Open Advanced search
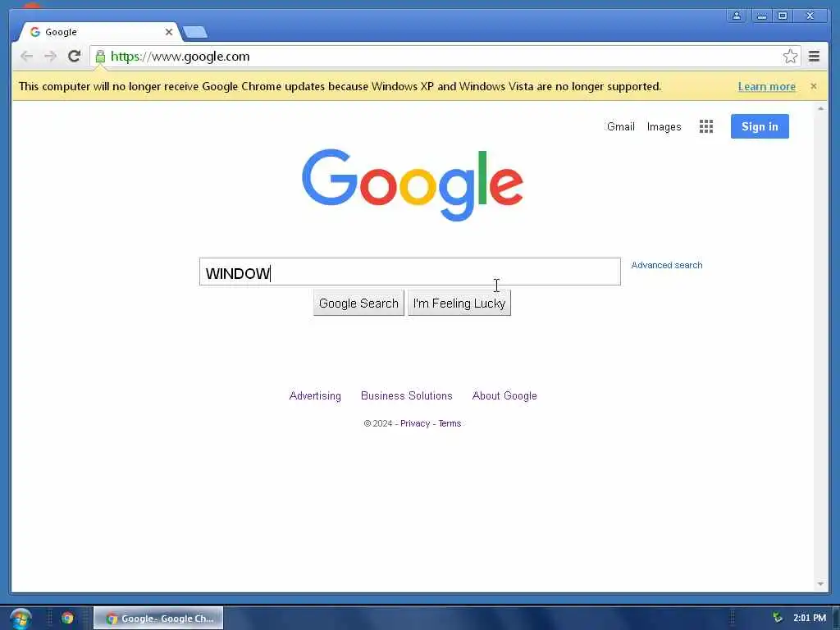 tap(666, 265)
